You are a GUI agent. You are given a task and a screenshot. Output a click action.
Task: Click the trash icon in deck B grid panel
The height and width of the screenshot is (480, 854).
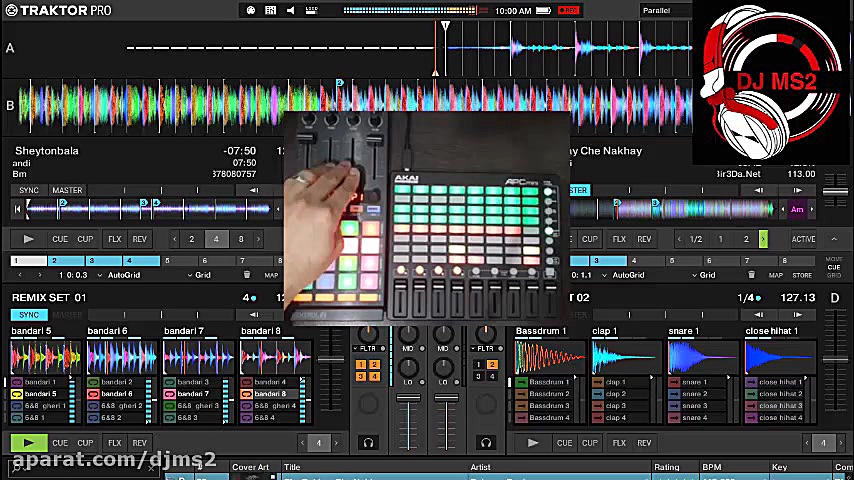point(753,275)
